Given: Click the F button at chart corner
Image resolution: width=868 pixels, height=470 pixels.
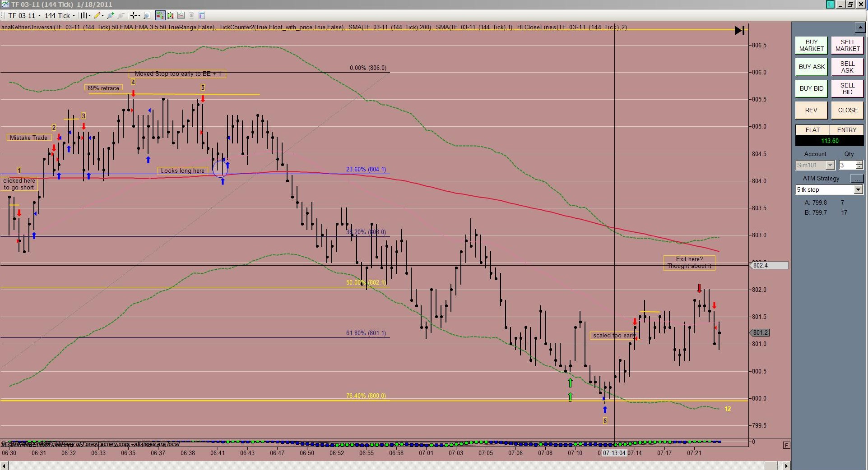Looking at the screenshot, I should click(x=787, y=445).
